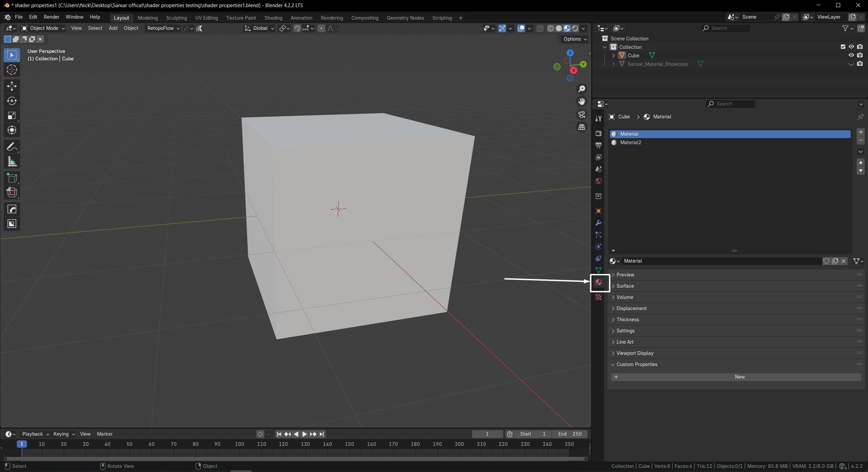This screenshot has height=472, width=868.
Task: Switch to the Shading workspace tab
Action: pyautogui.click(x=273, y=18)
